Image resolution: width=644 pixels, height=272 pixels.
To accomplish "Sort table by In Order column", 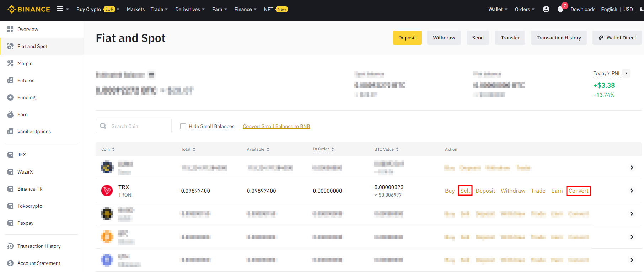I will point(323,149).
